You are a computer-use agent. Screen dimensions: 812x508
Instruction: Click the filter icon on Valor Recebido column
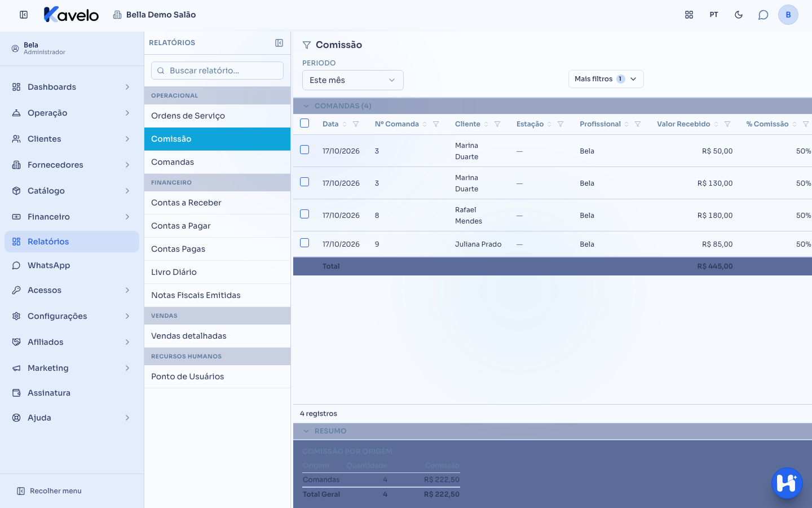pyautogui.click(x=727, y=124)
